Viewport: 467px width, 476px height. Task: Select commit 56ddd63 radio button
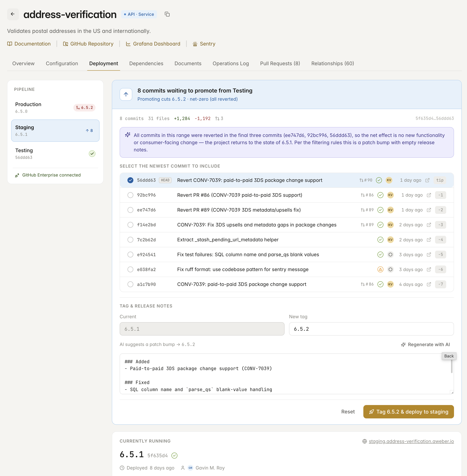tap(130, 180)
